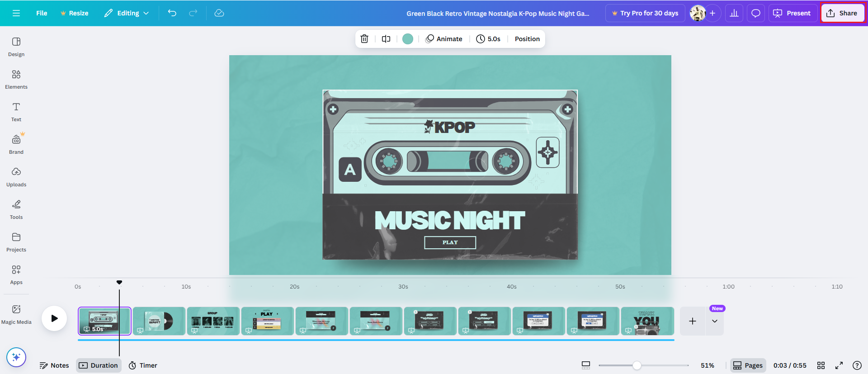The image size is (868, 374).
Task: Open the hamburger main menu
Action: click(16, 13)
